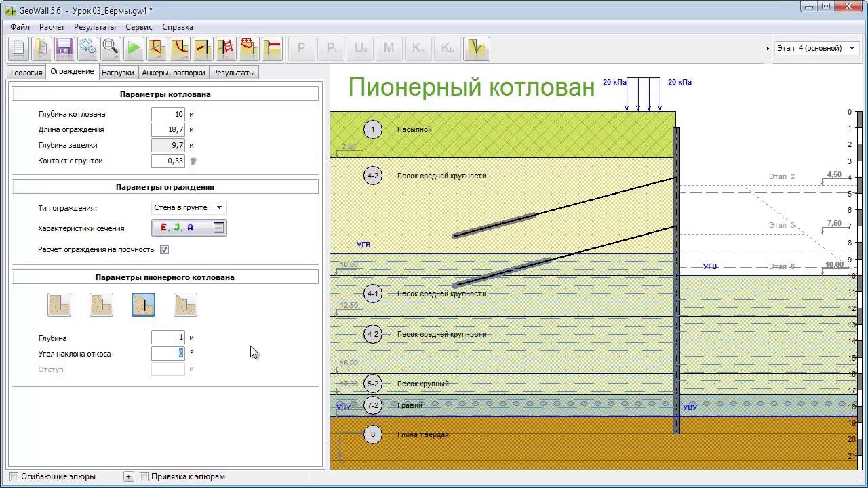Open the Расчет menu
The width and height of the screenshot is (868, 488).
tap(52, 27)
